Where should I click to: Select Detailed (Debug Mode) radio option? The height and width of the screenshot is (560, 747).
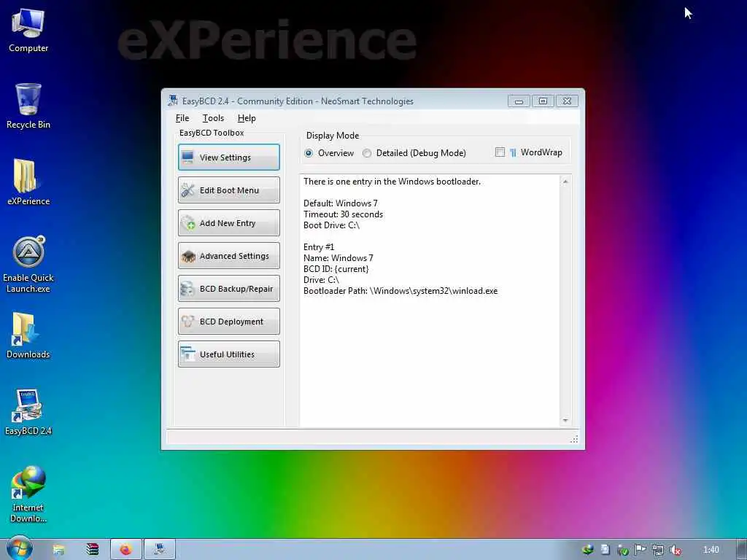(414, 153)
